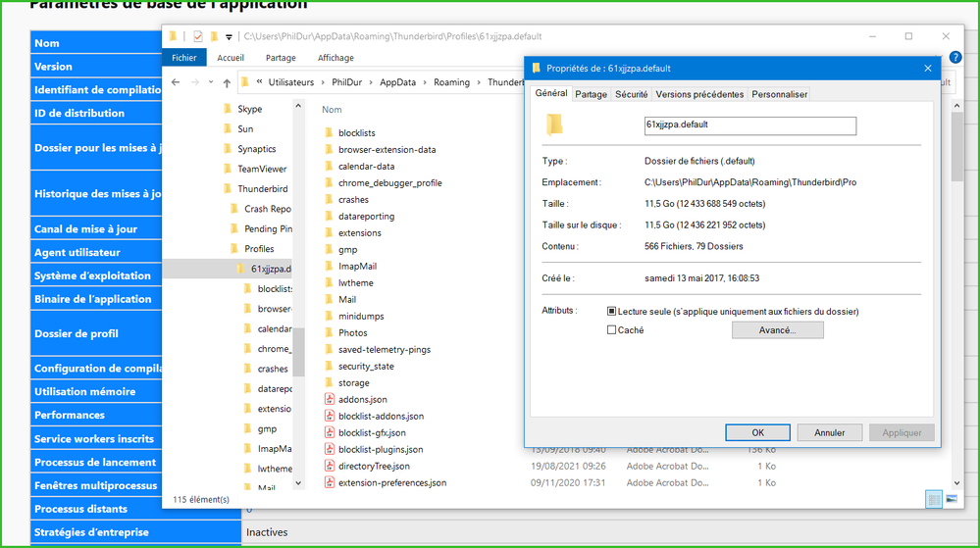Open the Fichier menu
The height and width of the screenshot is (548, 980).
point(184,58)
